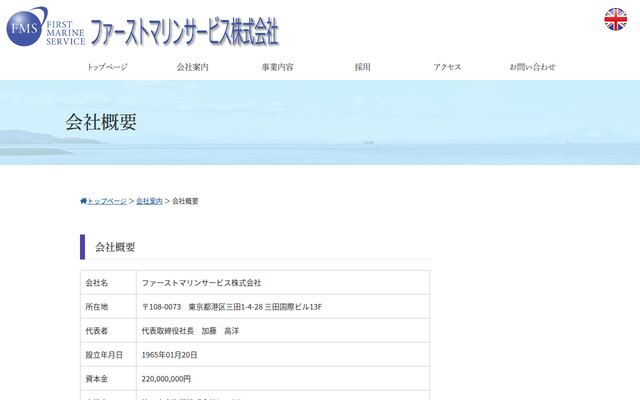Follow the 会社案内 breadcrumb link
Screen dimensions: 640x400
tap(149, 201)
